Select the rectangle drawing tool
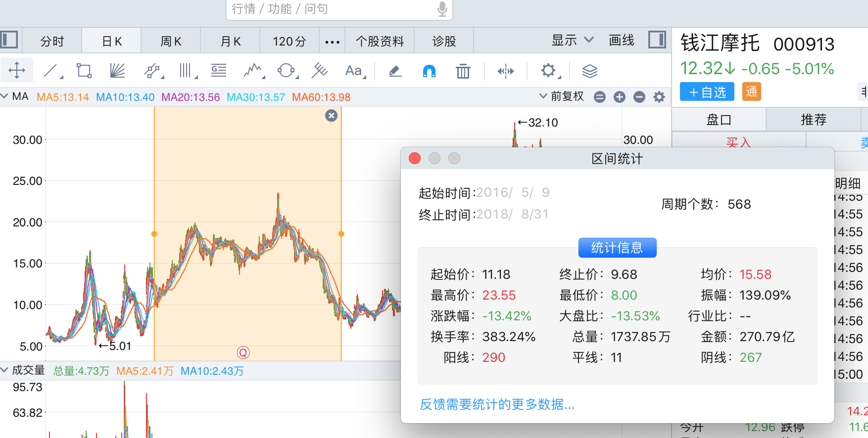The height and width of the screenshot is (438, 868). click(x=84, y=71)
